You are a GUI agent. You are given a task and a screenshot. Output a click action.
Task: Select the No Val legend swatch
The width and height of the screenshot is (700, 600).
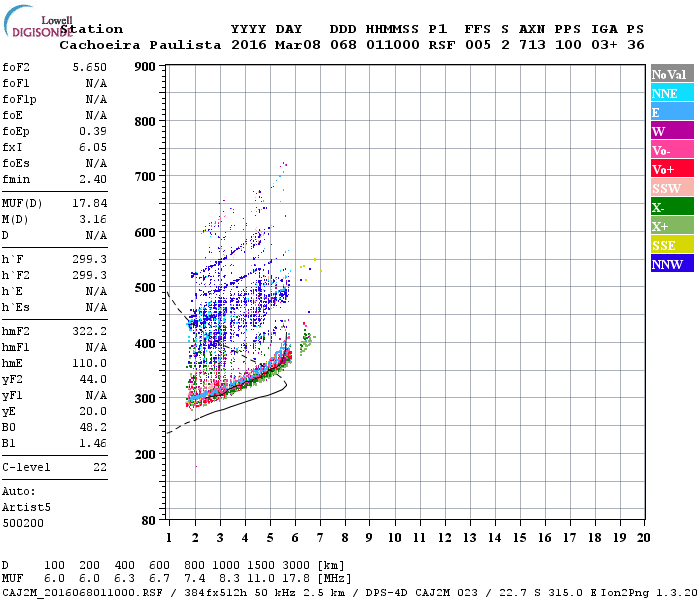(x=672, y=74)
